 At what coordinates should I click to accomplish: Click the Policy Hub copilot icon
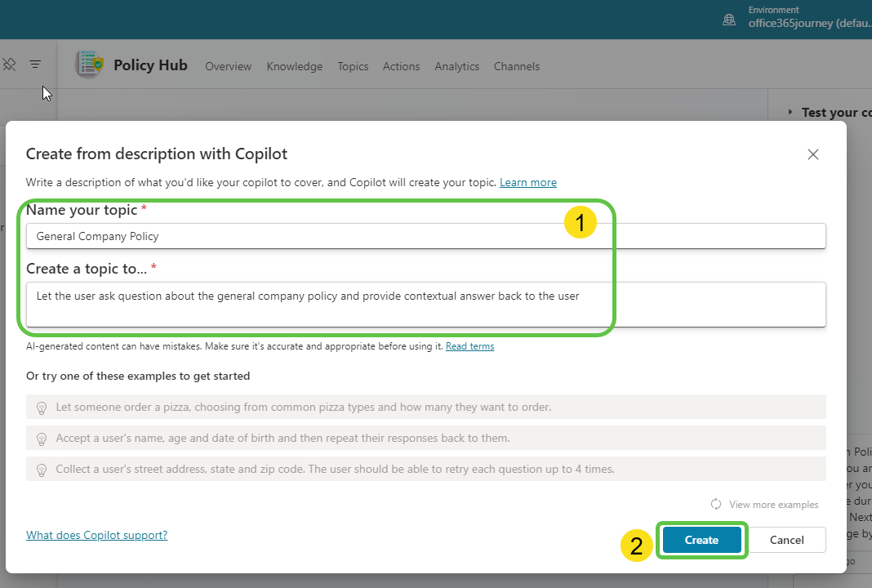click(x=89, y=65)
